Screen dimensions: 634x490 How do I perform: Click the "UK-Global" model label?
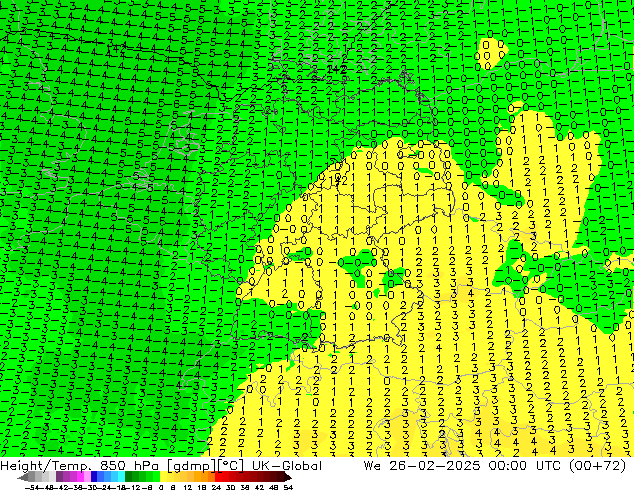tap(270, 465)
